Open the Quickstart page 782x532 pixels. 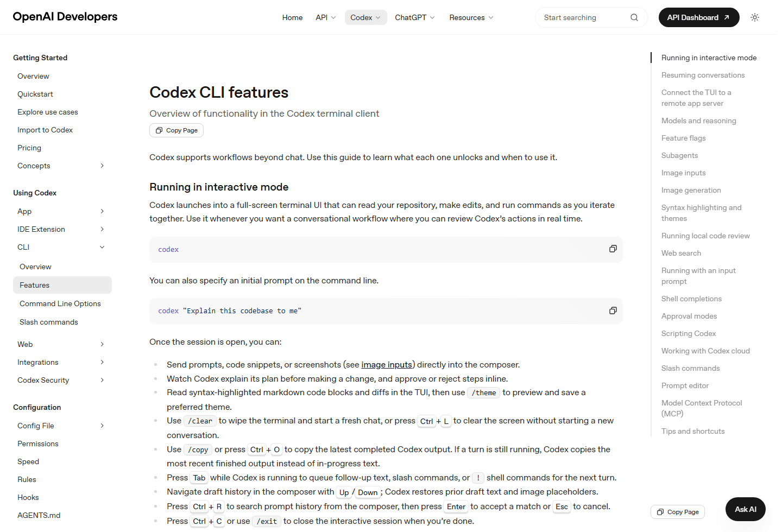pos(35,94)
